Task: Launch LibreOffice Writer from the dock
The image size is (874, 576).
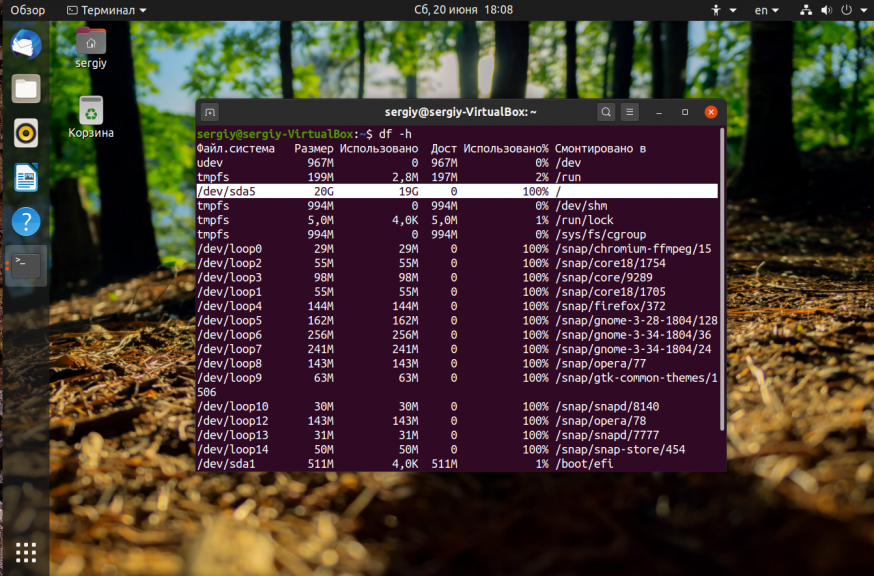Action: [26, 178]
